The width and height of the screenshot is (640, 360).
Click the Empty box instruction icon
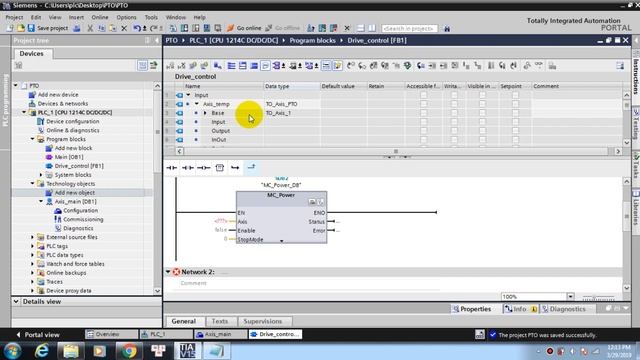[x=220, y=167]
